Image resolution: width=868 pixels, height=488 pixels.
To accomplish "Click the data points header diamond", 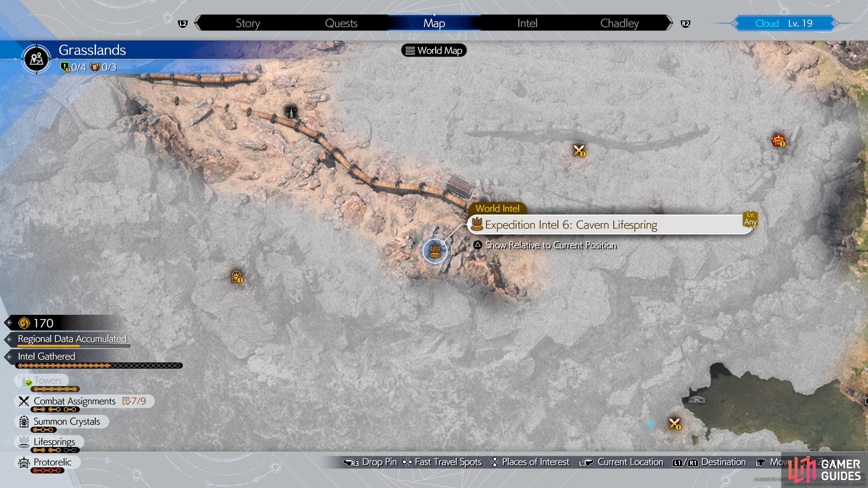I will point(9,323).
